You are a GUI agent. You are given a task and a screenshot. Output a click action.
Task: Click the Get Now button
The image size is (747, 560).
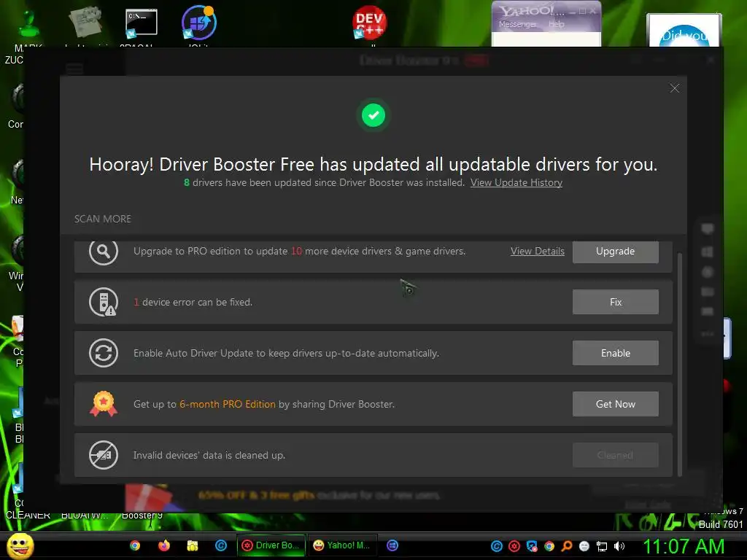click(616, 404)
